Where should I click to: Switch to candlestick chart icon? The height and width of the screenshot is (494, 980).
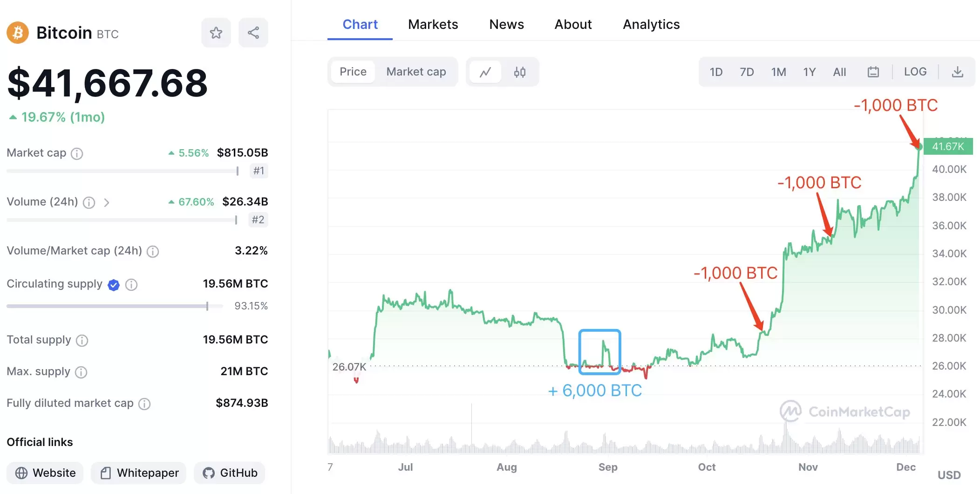520,72
